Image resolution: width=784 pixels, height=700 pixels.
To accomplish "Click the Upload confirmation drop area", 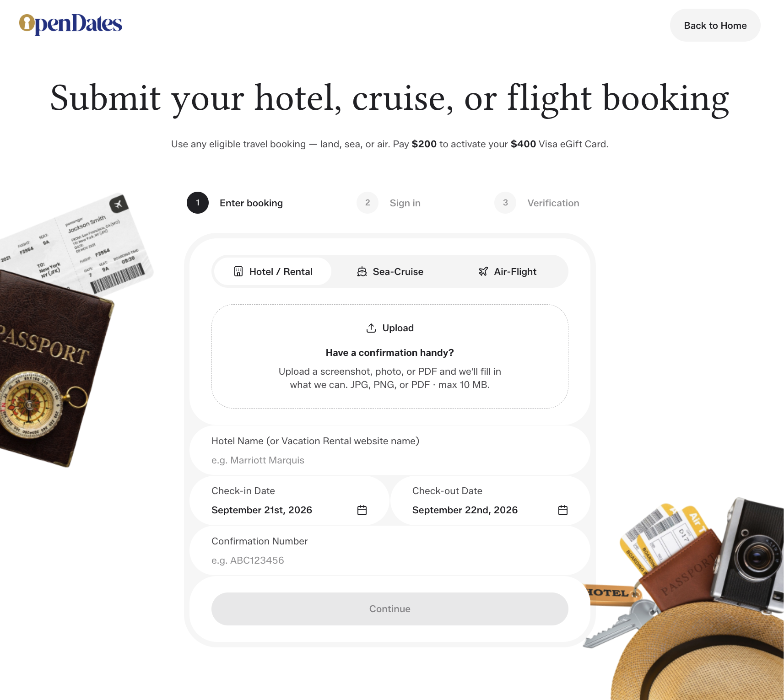I will pyautogui.click(x=390, y=356).
